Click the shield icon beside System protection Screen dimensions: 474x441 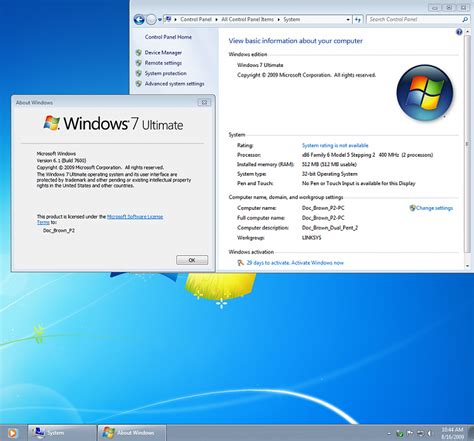[x=139, y=73]
